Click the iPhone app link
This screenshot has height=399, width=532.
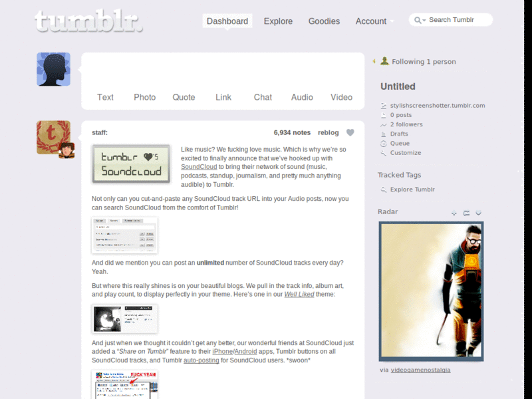pos(222,352)
